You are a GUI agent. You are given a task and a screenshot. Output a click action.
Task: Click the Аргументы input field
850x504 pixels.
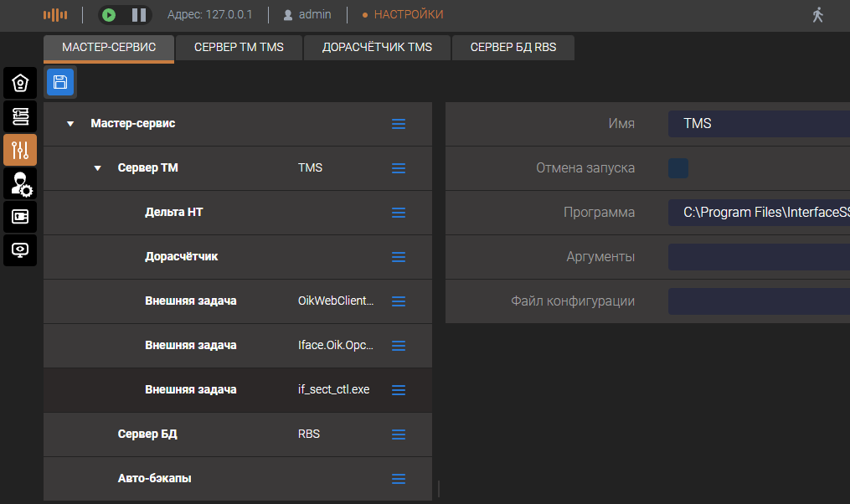point(758,257)
